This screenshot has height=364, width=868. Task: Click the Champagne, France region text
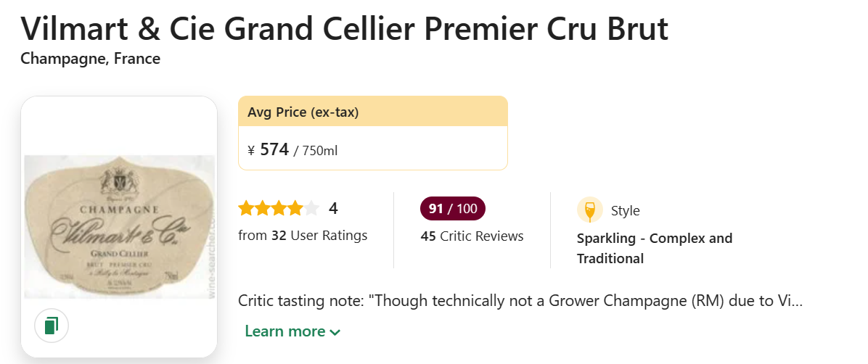click(91, 59)
